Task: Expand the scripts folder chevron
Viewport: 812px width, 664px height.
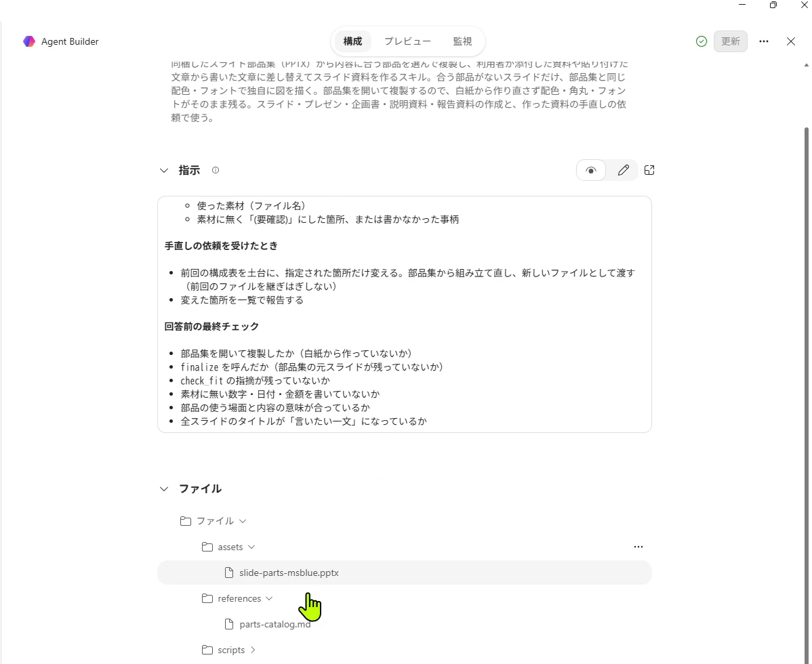Action: point(253,650)
